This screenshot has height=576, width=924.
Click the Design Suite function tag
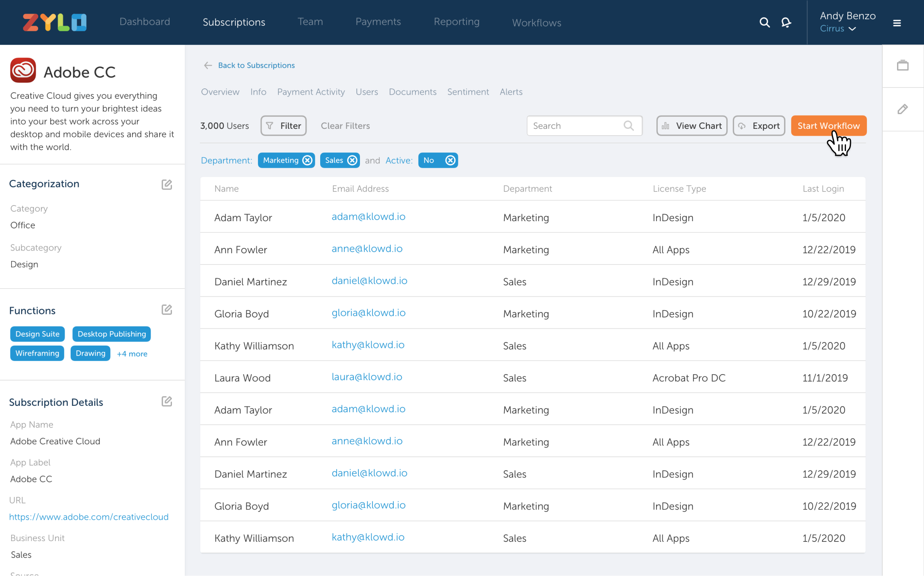pyautogui.click(x=37, y=334)
